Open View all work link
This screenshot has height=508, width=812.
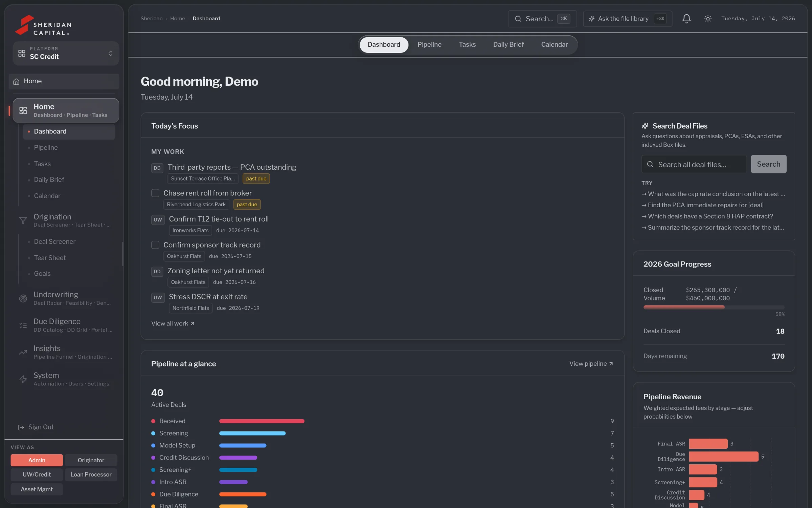[173, 323]
